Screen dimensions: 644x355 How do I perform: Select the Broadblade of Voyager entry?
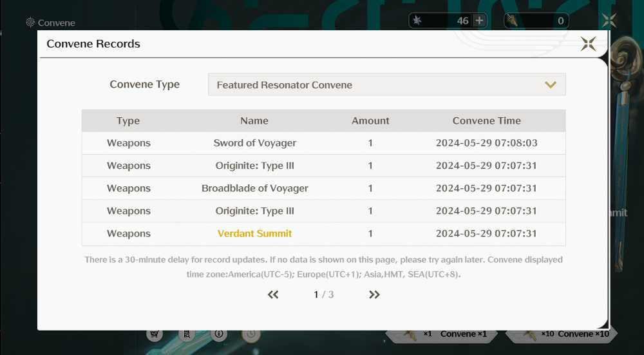point(254,188)
